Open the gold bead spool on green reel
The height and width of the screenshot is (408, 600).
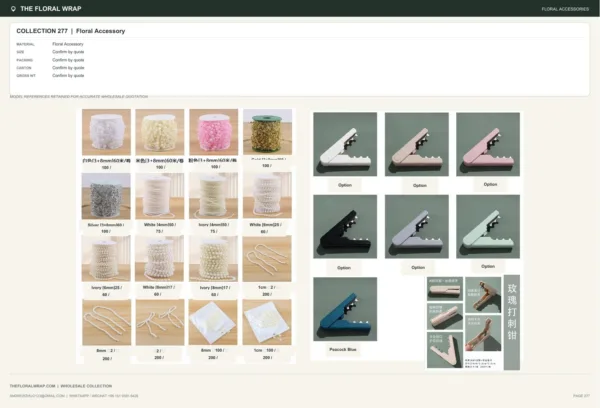tap(267, 132)
